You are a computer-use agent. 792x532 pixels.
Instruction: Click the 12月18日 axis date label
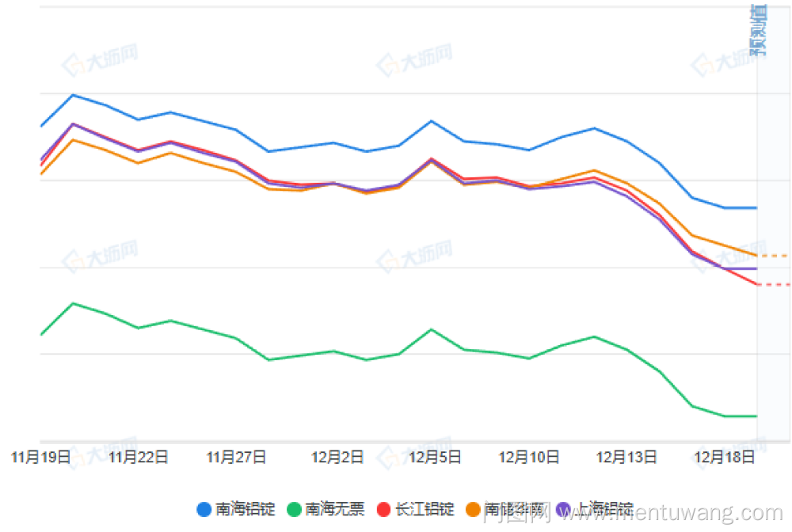coord(724,458)
